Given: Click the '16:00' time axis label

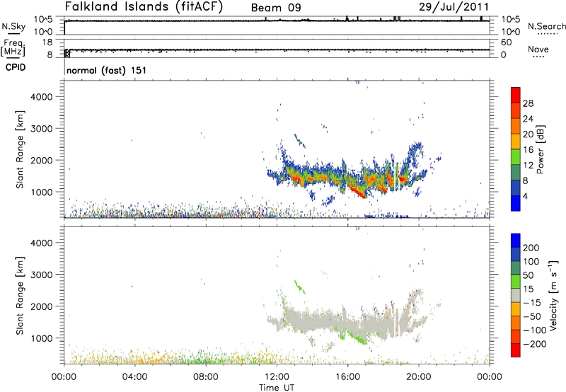Looking at the screenshot, I should click(347, 377).
